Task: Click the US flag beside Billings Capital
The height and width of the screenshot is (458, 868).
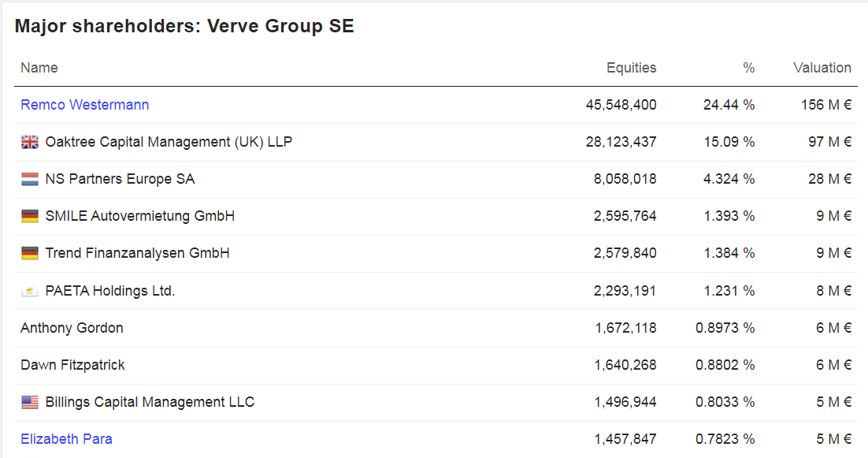Action: coord(29,403)
